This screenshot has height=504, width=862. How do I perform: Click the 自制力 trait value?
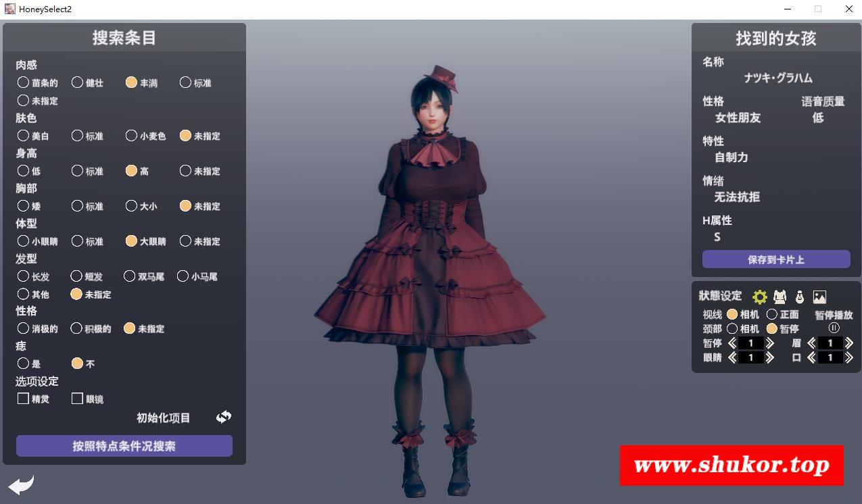732,157
